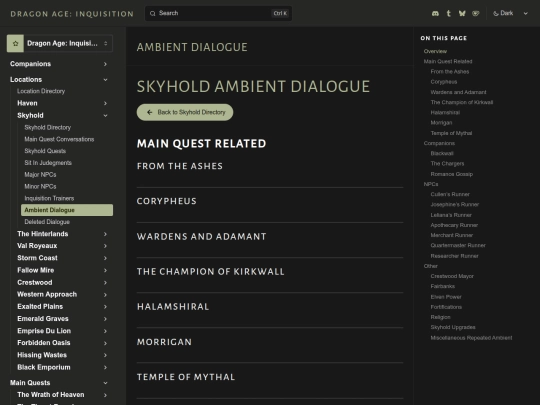Open Location Directory in sidebar
The width and height of the screenshot is (540, 405).
(x=41, y=91)
